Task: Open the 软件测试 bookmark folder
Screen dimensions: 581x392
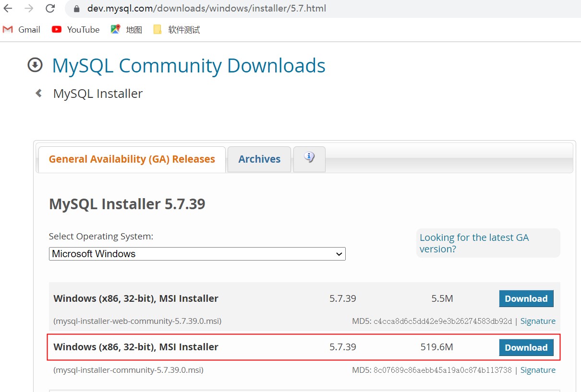Action: [176, 30]
